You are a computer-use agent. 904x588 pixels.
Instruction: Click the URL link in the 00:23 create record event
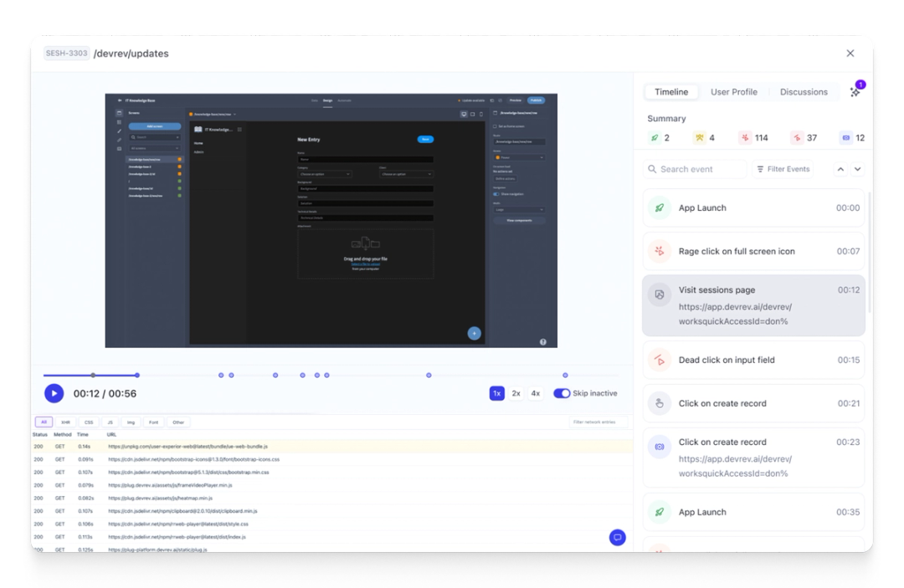tap(735, 466)
